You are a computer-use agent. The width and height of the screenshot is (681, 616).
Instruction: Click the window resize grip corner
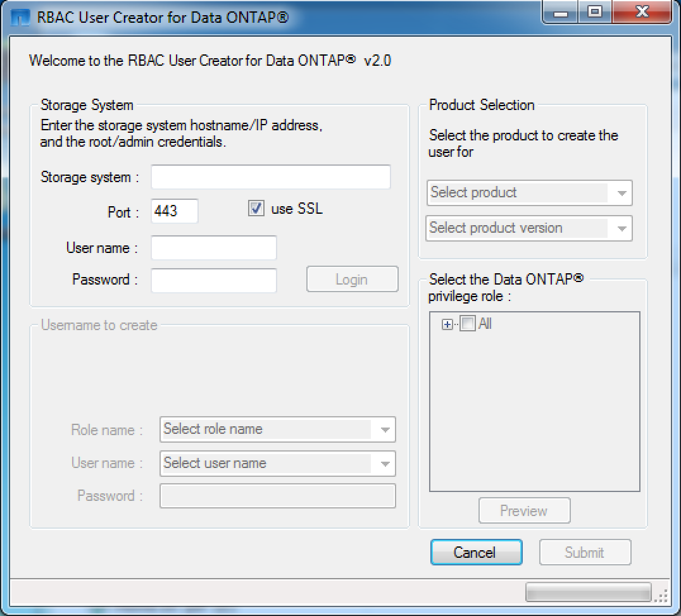661,596
